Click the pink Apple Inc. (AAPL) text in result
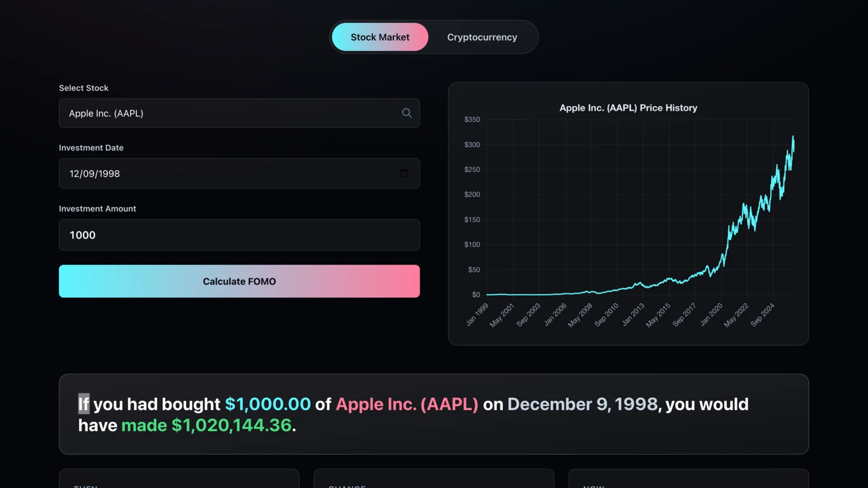 coord(407,404)
